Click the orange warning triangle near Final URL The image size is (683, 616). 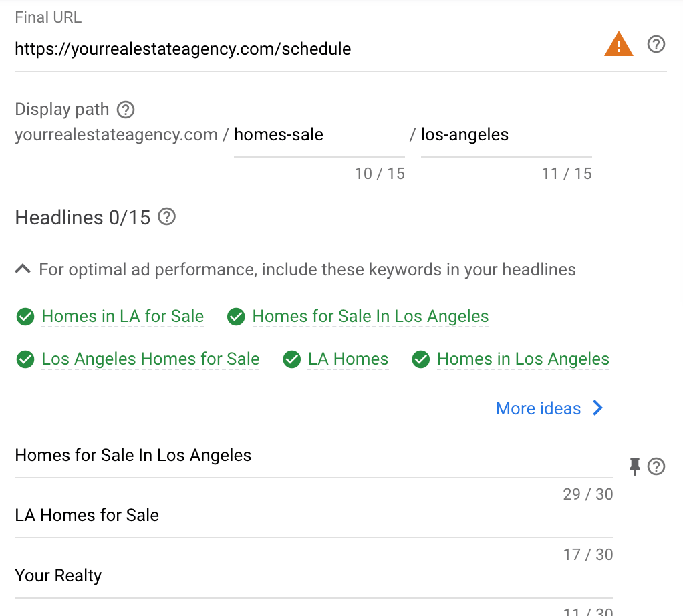point(618,44)
